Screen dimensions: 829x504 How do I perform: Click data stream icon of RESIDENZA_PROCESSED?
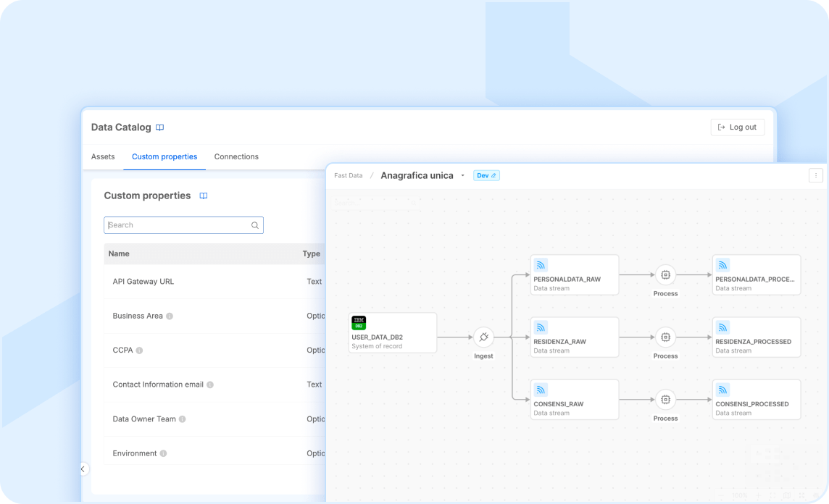[722, 327]
